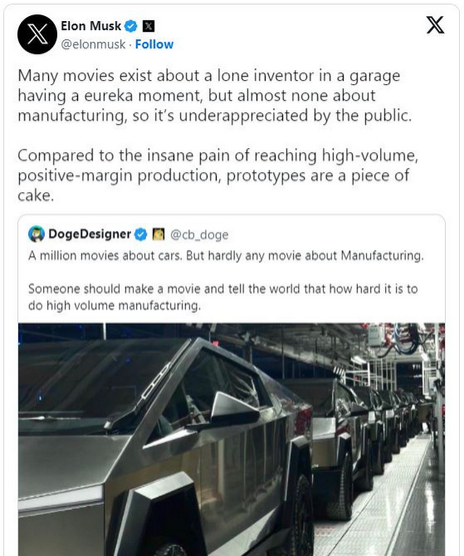
Task: Click the paragraph starting "Many movies exist"
Action: 215,96
